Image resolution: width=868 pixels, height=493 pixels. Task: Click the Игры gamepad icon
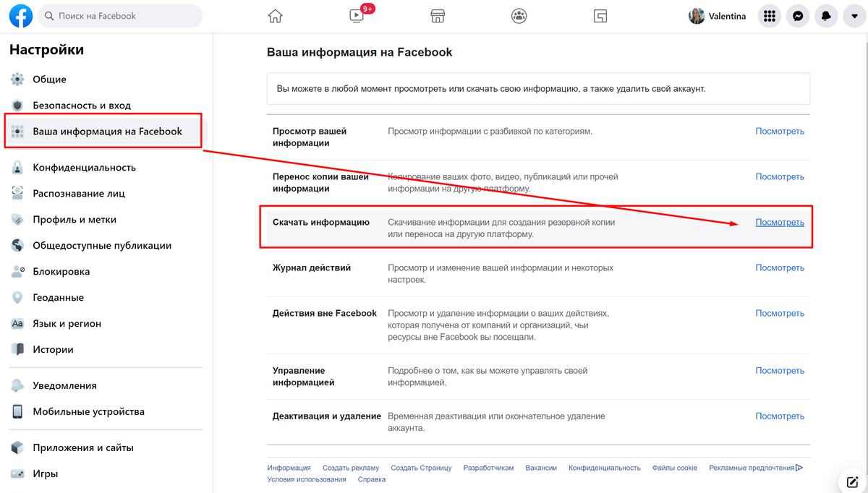[x=18, y=474]
